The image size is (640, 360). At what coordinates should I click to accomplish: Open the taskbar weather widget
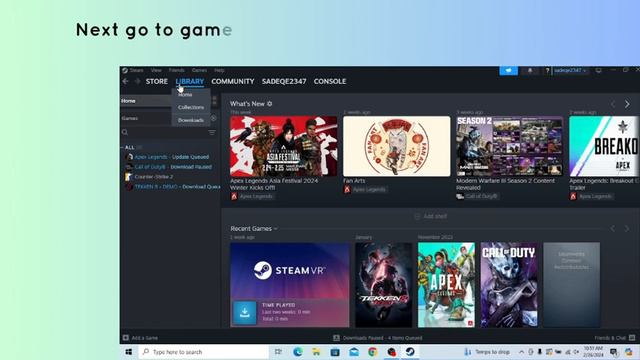(487, 352)
